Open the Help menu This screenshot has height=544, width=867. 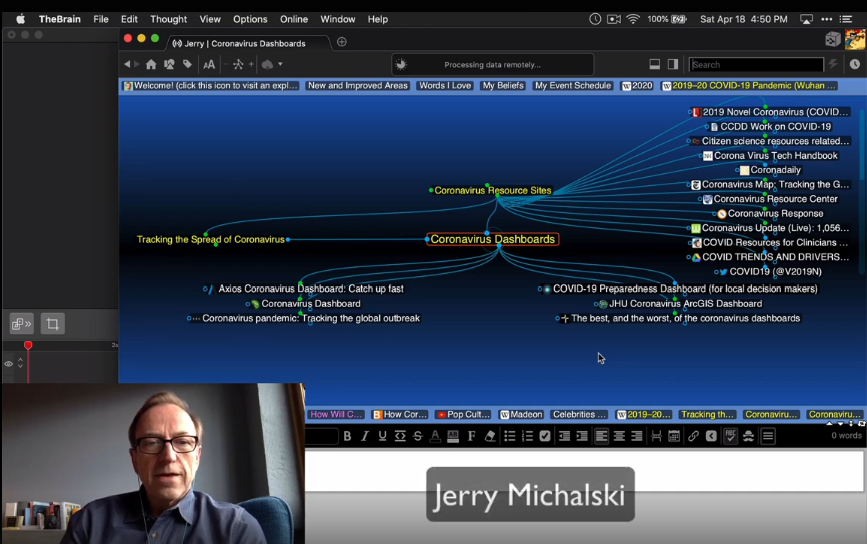[378, 19]
